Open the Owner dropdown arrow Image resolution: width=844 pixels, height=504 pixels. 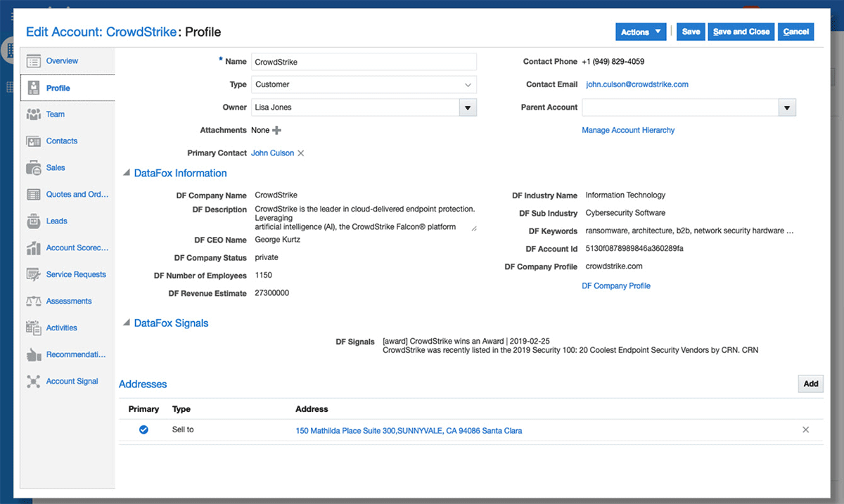[x=468, y=108]
